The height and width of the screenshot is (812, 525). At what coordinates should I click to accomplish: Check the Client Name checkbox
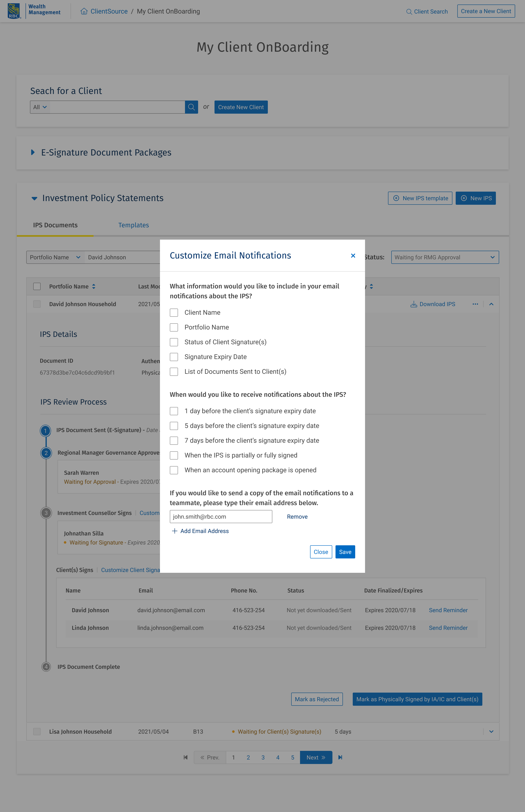tap(174, 312)
